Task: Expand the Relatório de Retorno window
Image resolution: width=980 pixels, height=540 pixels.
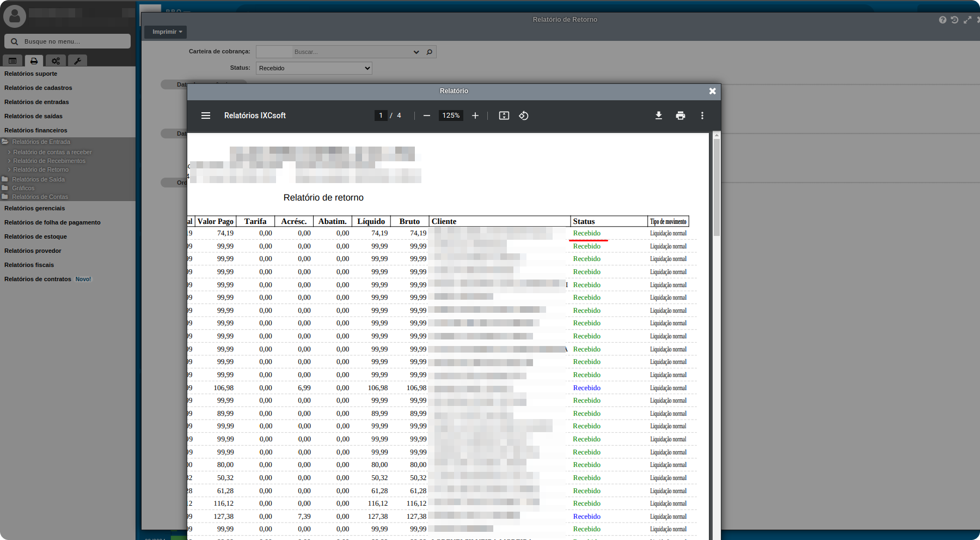Action: pos(967,20)
